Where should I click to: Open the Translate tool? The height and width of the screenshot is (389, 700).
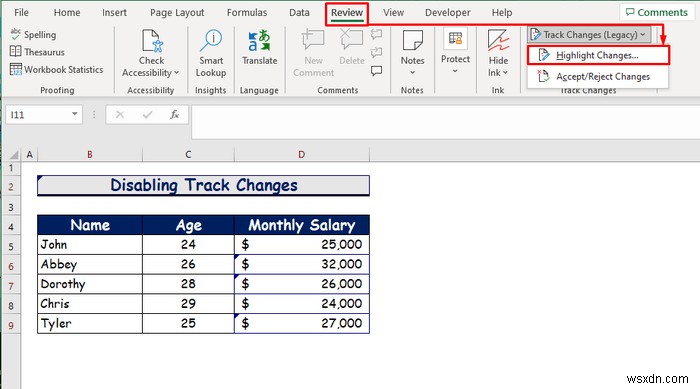[x=259, y=47]
